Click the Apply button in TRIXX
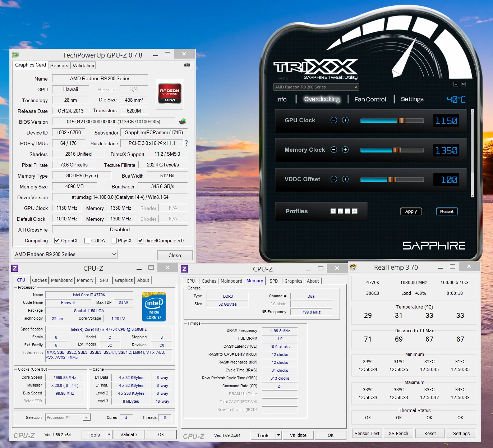Screen dimensions: 493x448 (411, 211)
